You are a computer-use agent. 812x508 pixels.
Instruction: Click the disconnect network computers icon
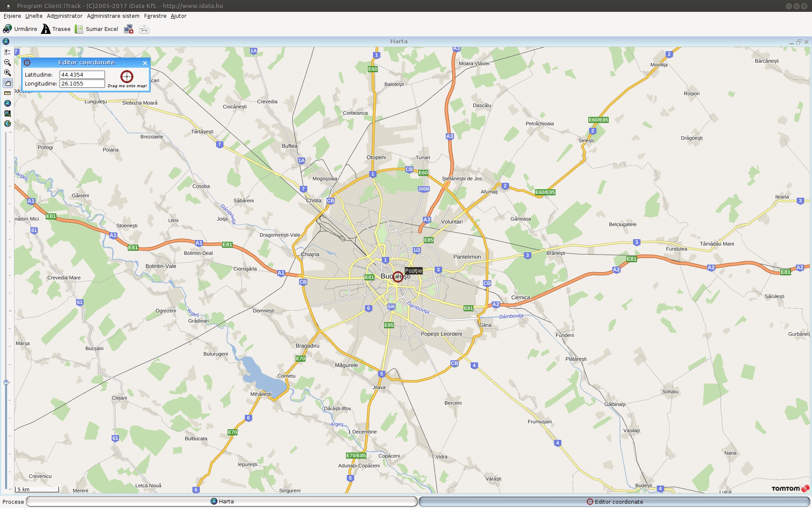129,29
